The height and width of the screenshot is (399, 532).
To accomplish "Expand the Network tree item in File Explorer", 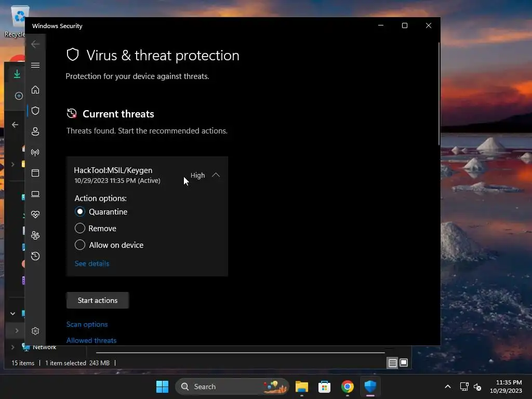I will pyautogui.click(x=13, y=347).
